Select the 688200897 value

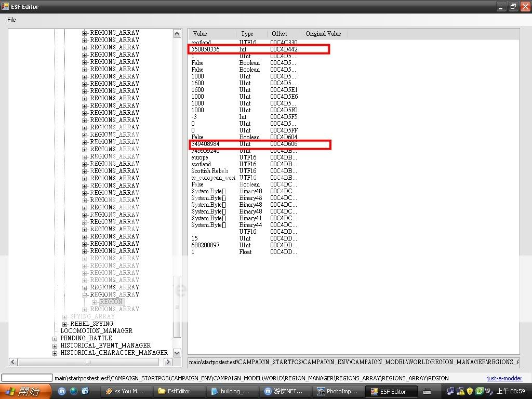[x=205, y=245]
